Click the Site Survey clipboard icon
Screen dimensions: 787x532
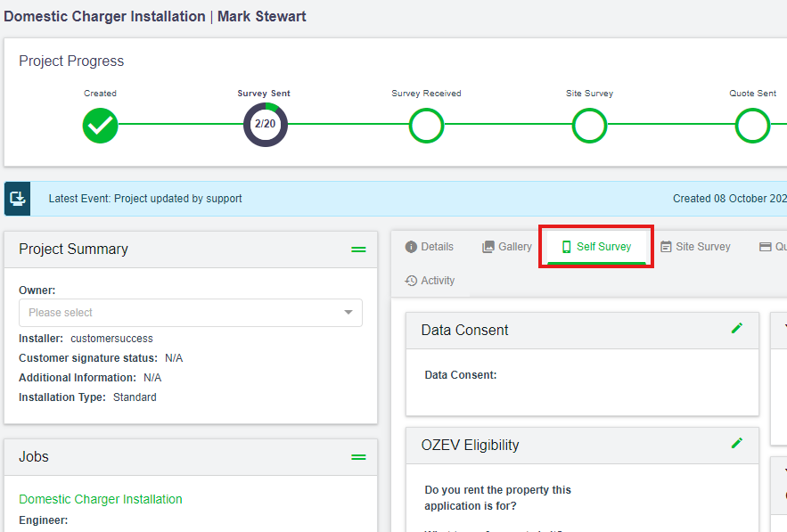pos(666,246)
